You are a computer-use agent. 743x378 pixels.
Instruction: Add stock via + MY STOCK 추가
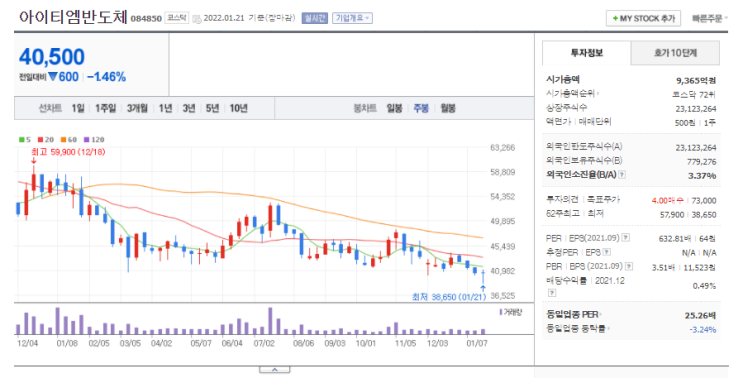[x=643, y=18]
